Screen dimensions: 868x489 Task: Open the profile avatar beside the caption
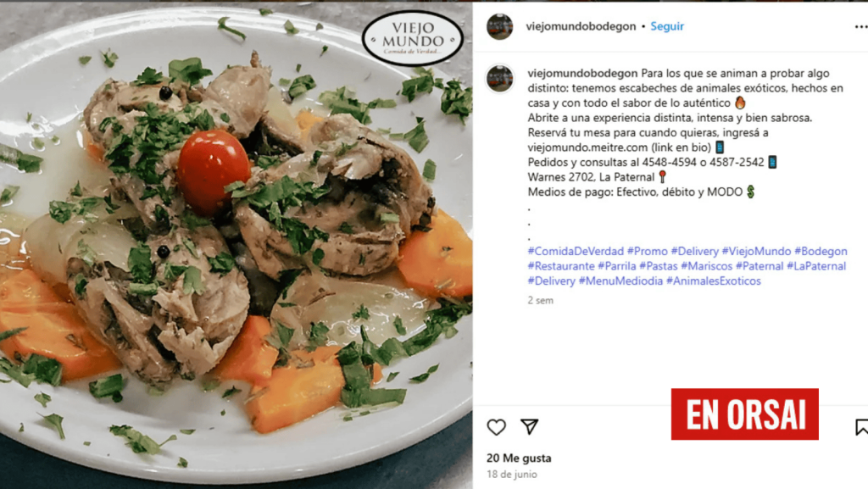[500, 79]
